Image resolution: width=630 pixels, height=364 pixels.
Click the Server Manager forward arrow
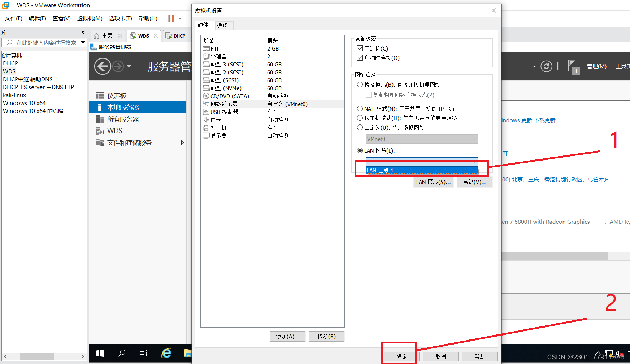coord(118,66)
